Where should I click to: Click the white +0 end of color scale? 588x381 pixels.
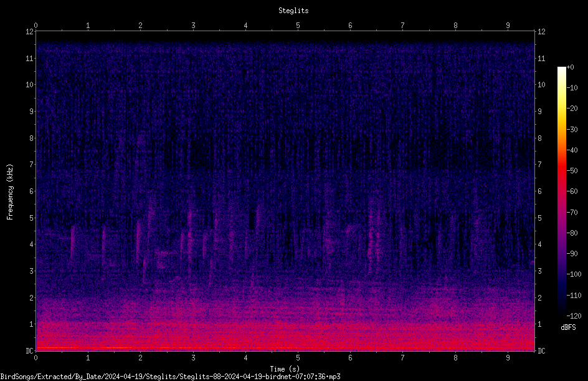pos(561,68)
